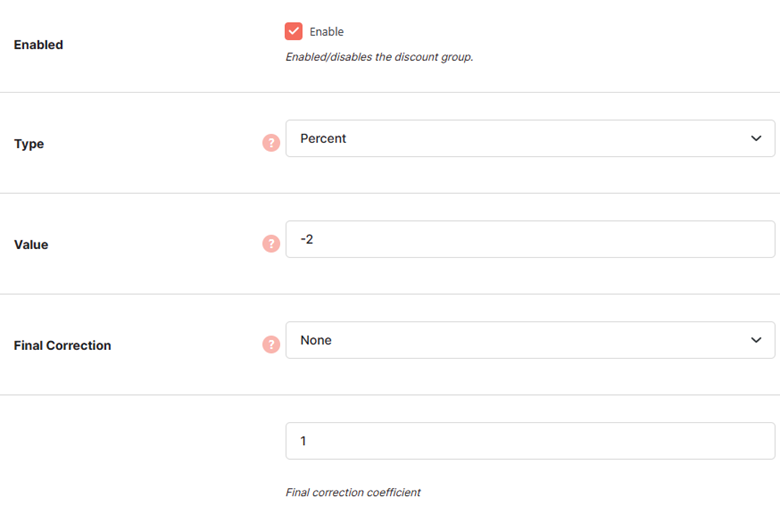Click the 'Final Correction' field label

point(62,345)
